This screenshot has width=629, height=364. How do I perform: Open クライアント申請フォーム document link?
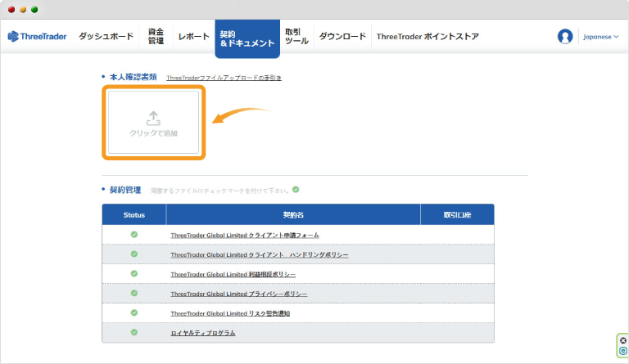pyautogui.click(x=245, y=235)
